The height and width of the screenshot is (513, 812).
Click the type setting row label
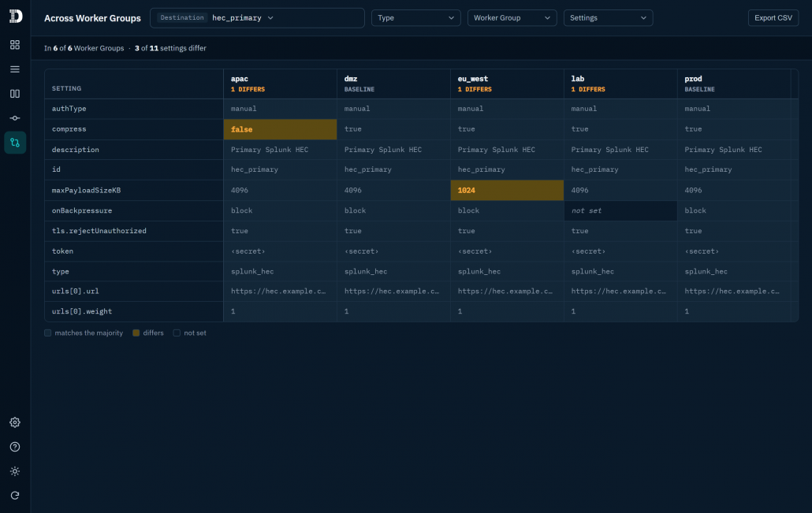click(60, 271)
